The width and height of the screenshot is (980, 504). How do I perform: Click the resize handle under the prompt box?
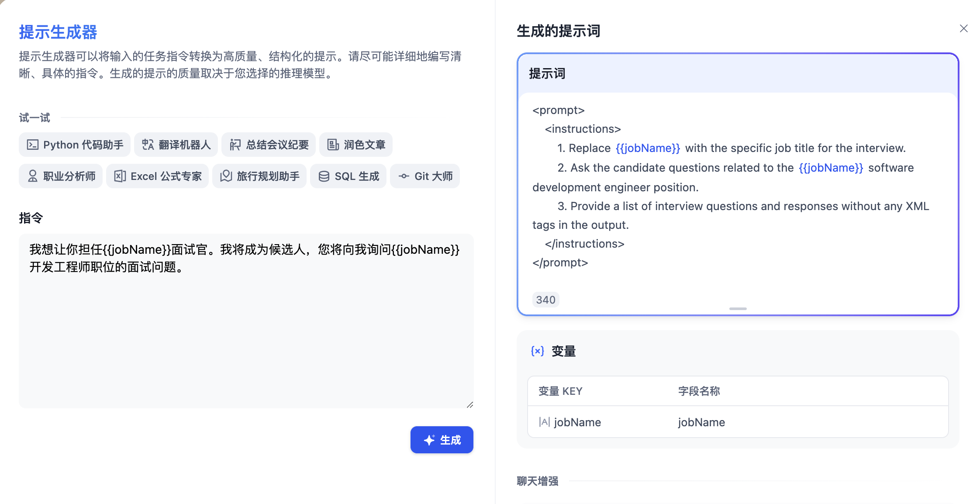(738, 308)
